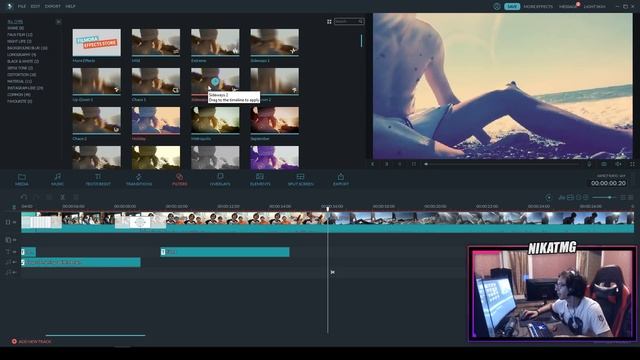Open the Help menu
The image size is (640, 360).
coord(70,7)
